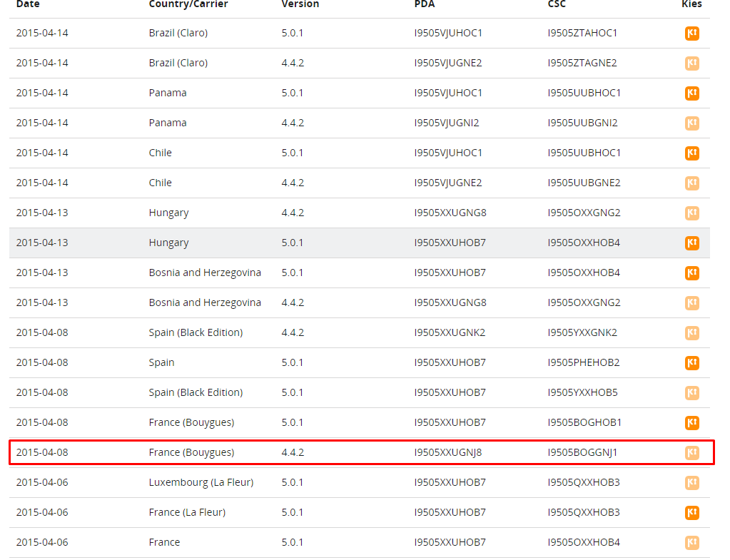The height and width of the screenshot is (560, 730).
Task: Click Kies icon in Luxembourg (La Fleur) row
Action: 692,482
